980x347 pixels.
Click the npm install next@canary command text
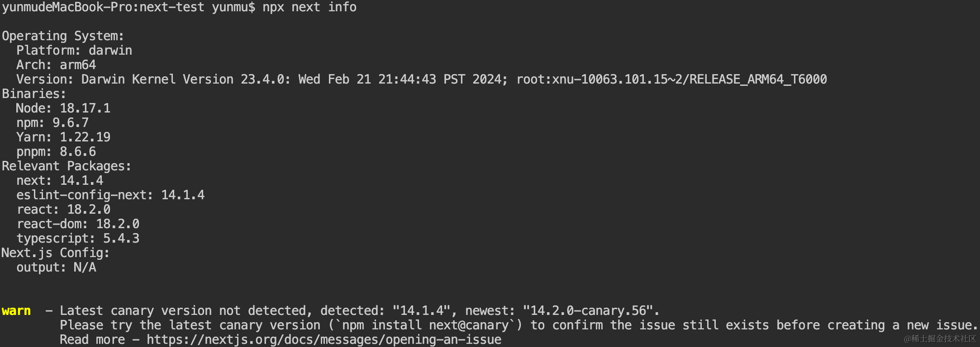pyautogui.click(x=425, y=325)
